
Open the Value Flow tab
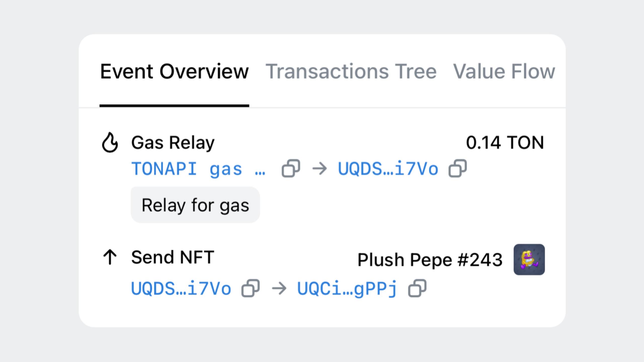pos(504,71)
